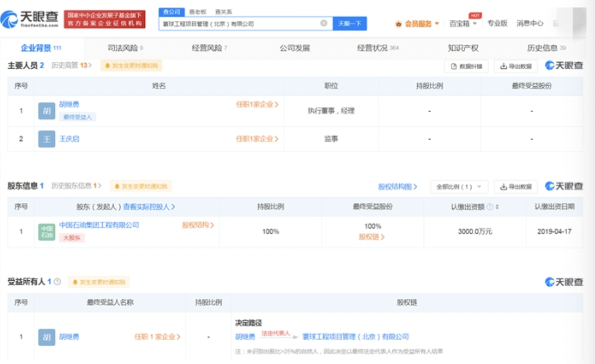Image resolution: width=595 pixels, height=364 pixels.
Task: Click the help icon beside 受益所有人
Action: pos(57,281)
